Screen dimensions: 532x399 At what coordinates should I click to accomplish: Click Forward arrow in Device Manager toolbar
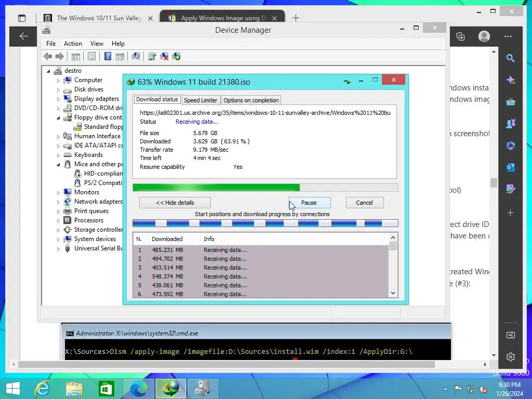59,56
